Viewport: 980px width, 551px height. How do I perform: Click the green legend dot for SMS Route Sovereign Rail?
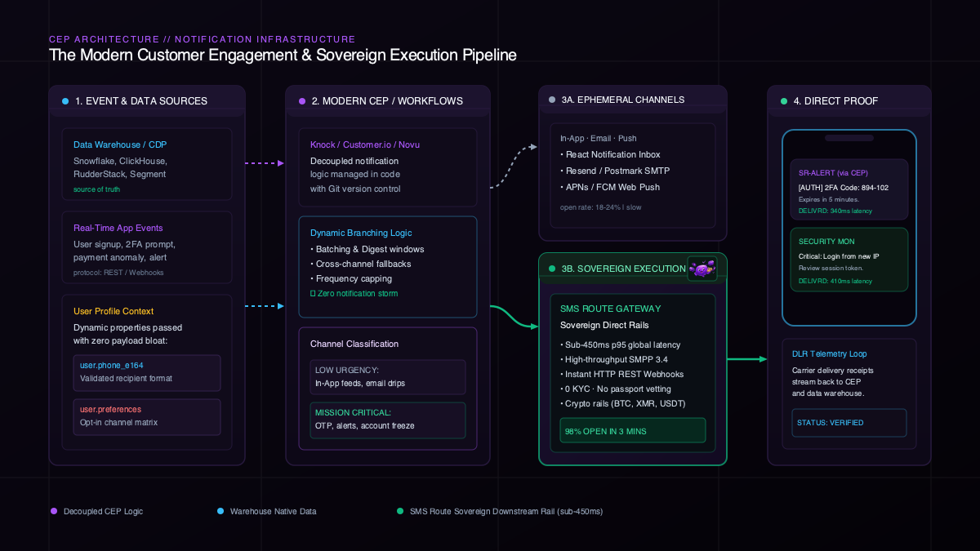pos(400,511)
